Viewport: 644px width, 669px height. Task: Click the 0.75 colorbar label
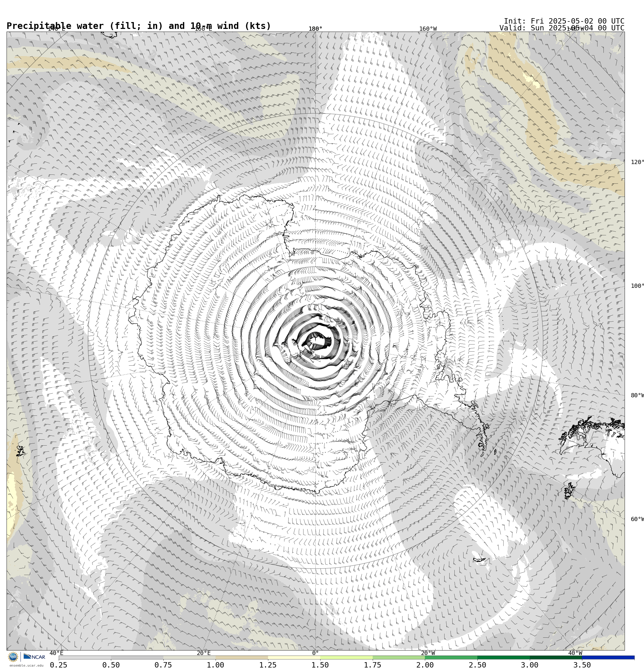pyautogui.click(x=163, y=665)
